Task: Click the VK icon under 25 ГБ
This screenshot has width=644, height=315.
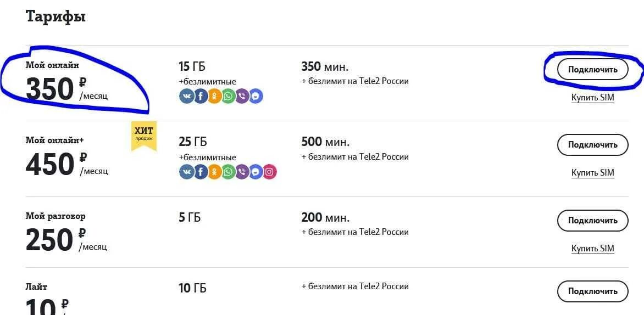Action: 186,172
